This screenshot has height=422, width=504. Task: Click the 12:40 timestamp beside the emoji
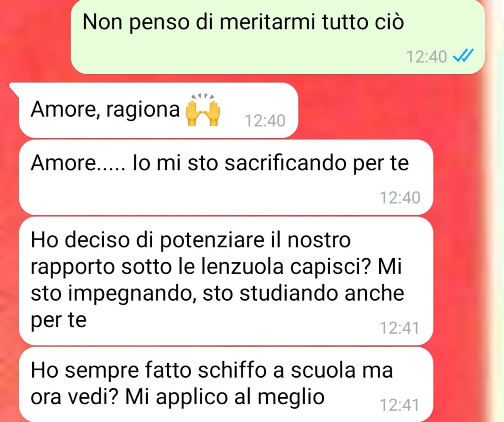pos(265,121)
